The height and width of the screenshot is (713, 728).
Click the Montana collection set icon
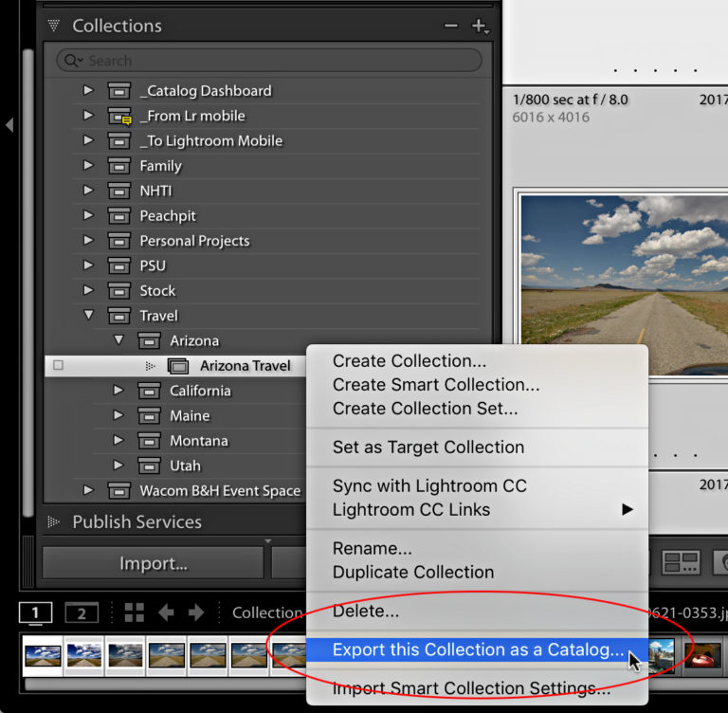[150, 441]
